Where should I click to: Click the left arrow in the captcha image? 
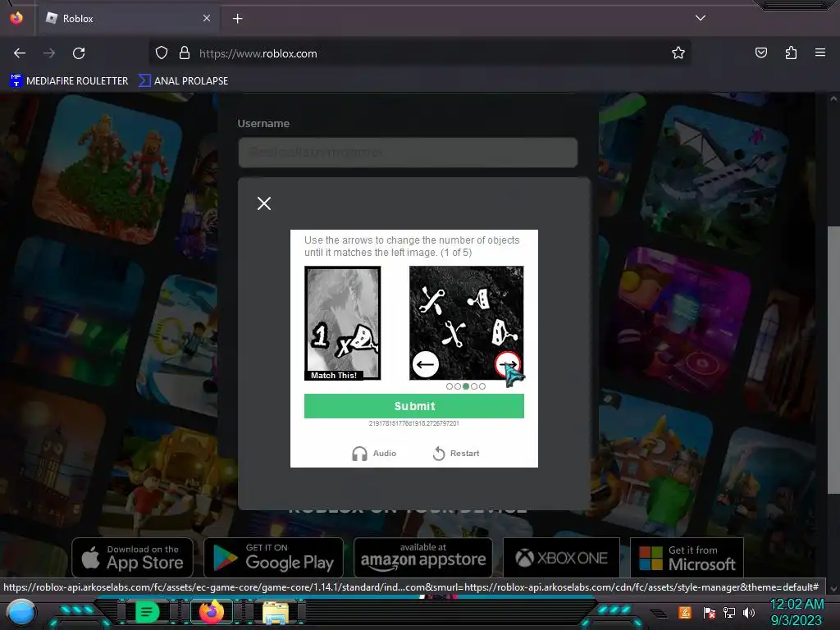[x=426, y=365]
